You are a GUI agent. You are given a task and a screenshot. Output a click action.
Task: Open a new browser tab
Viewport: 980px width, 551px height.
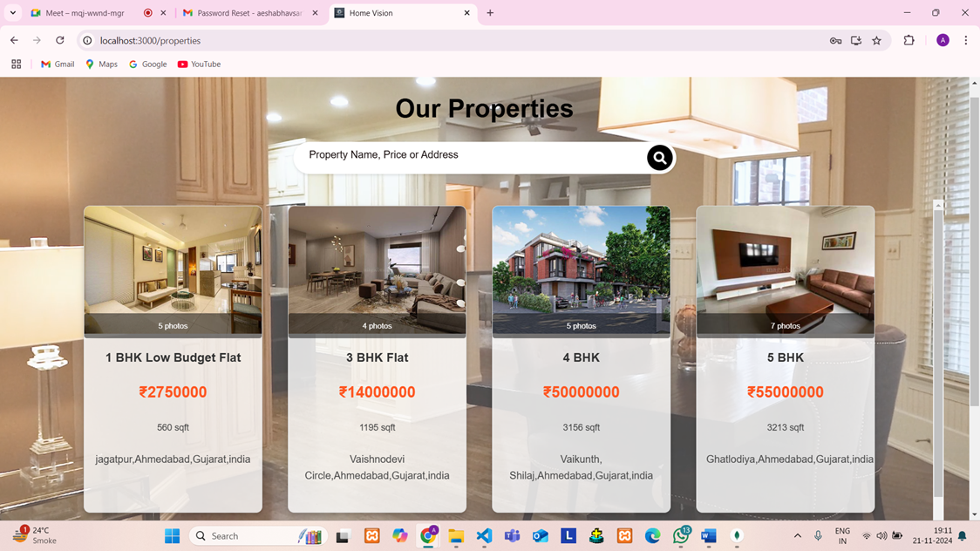(490, 13)
